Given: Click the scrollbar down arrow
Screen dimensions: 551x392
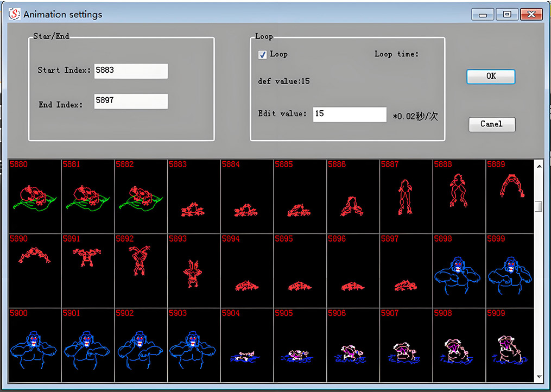Looking at the screenshot, I should [x=539, y=377].
